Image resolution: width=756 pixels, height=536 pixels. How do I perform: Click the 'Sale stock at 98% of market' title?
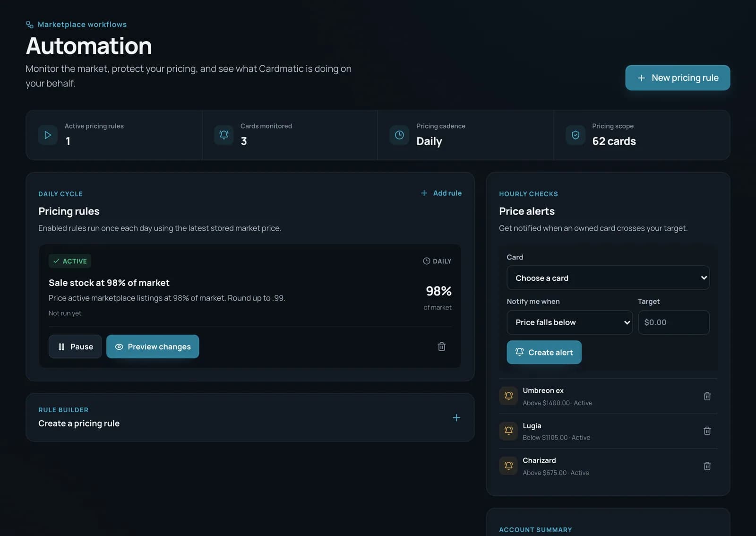tap(109, 283)
